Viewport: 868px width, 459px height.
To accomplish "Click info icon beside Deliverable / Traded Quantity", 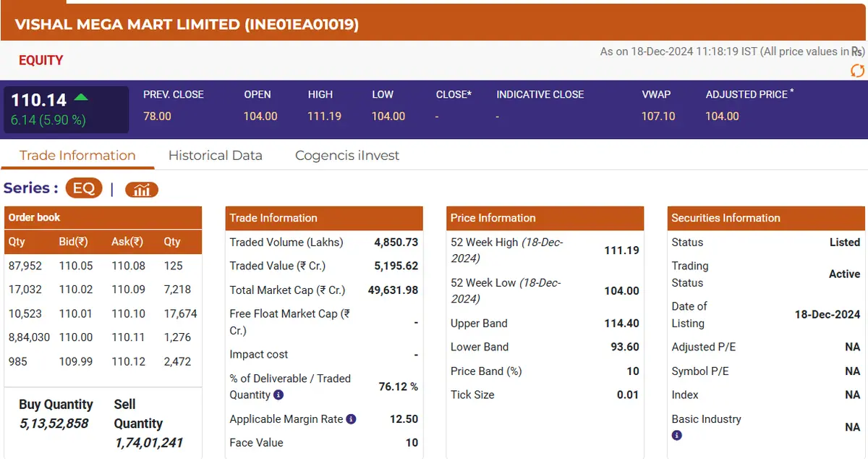I will tap(278, 395).
